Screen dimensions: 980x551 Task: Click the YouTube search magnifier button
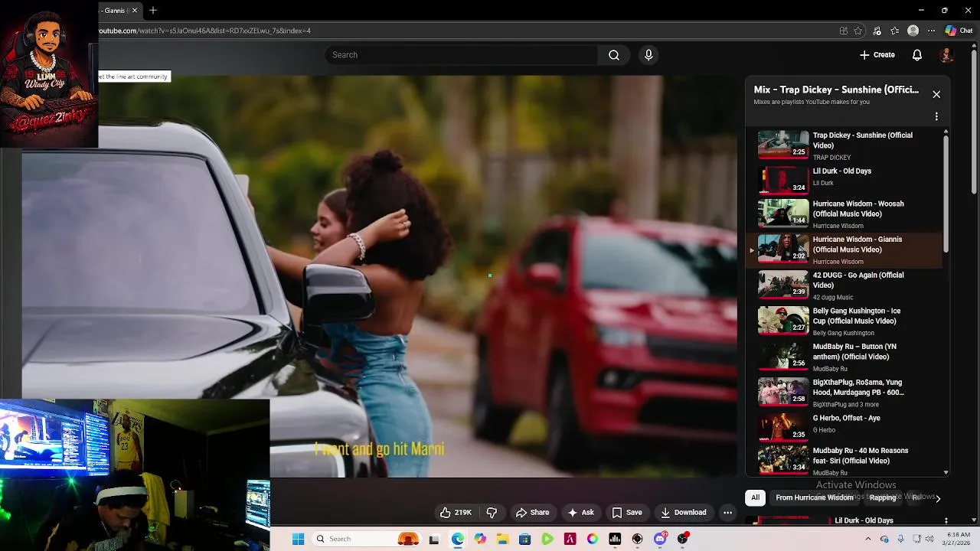[x=614, y=55]
